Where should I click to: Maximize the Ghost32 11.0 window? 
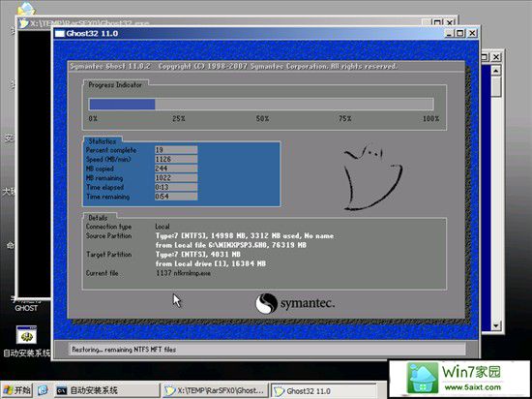(460, 33)
